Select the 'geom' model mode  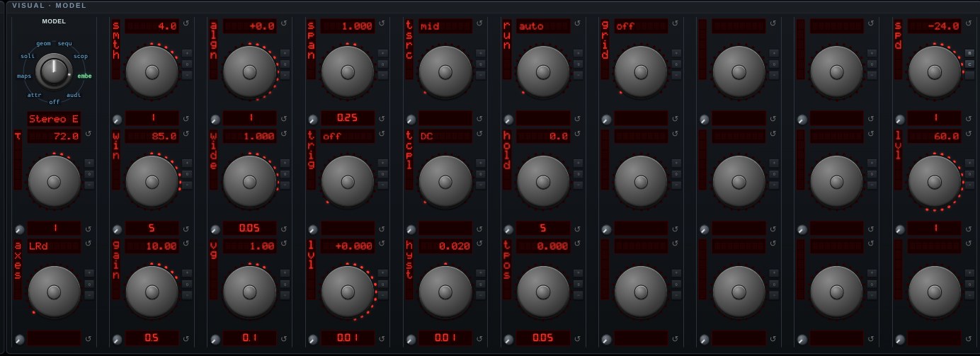[43, 44]
